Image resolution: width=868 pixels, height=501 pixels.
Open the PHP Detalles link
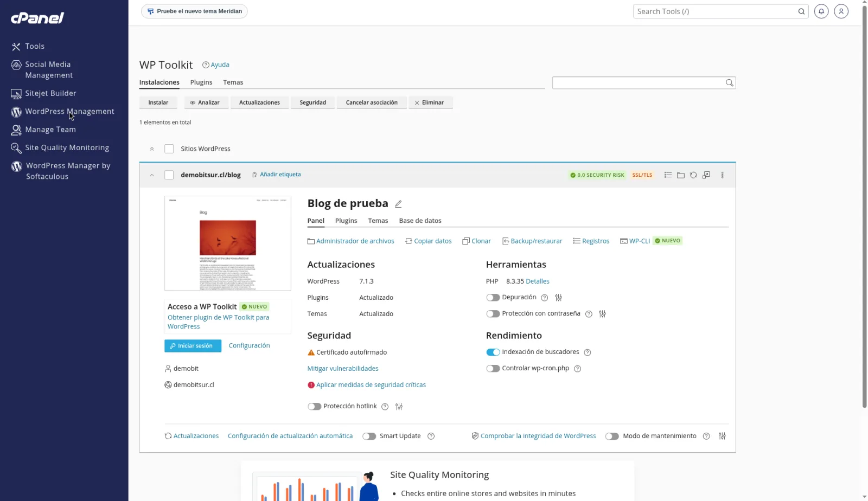click(538, 281)
